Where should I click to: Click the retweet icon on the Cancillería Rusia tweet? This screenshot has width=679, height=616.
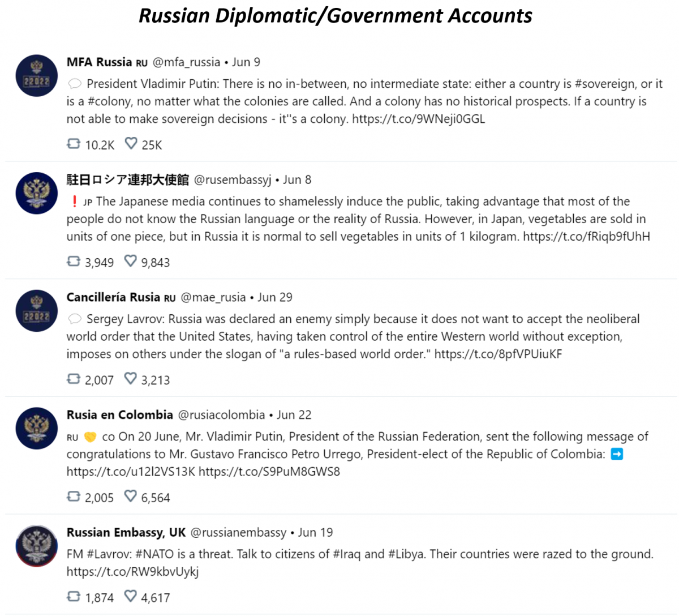[74, 379]
